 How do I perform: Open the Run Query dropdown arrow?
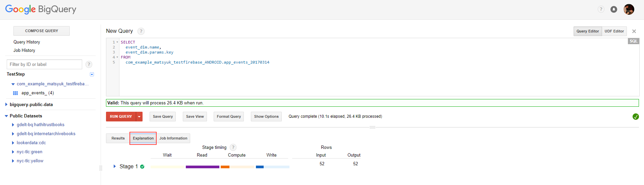coord(139,116)
